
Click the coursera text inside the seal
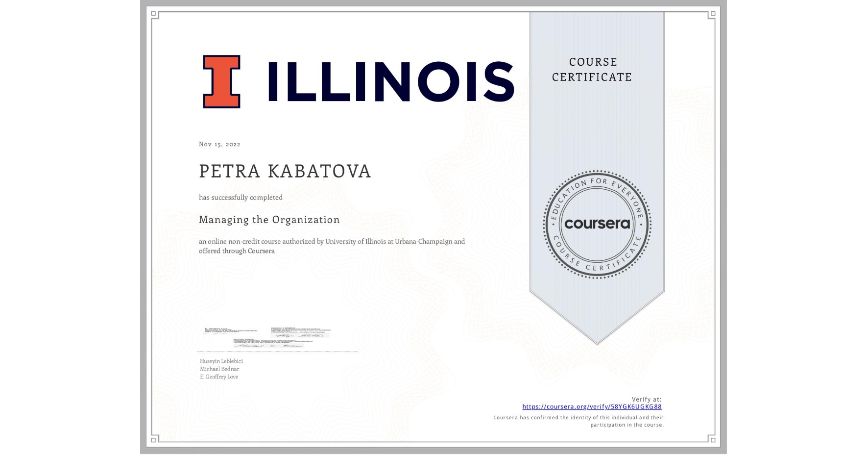[x=597, y=224]
